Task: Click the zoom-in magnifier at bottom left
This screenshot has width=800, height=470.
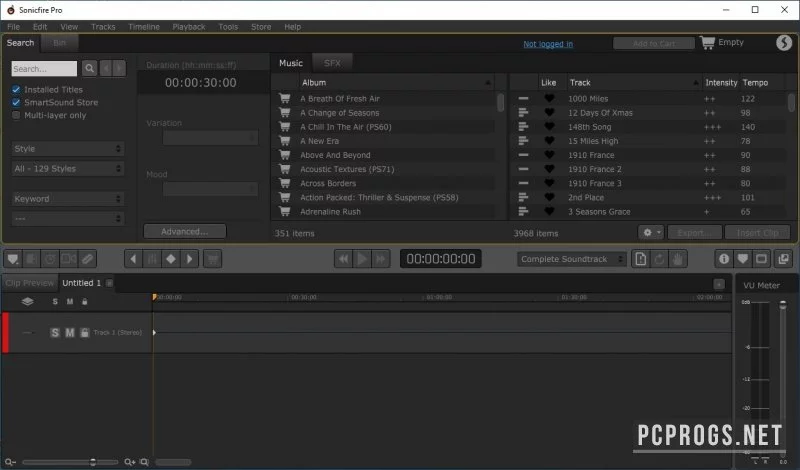Action: [x=130, y=462]
